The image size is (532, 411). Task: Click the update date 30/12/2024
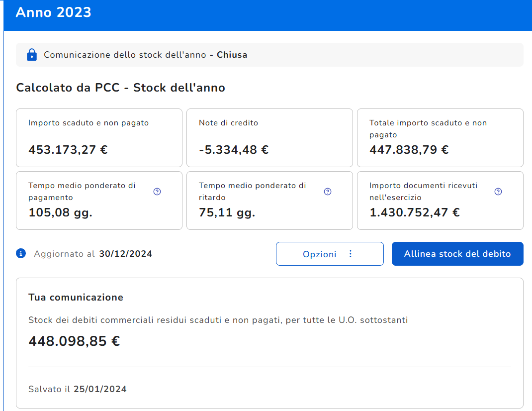pyautogui.click(x=125, y=254)
